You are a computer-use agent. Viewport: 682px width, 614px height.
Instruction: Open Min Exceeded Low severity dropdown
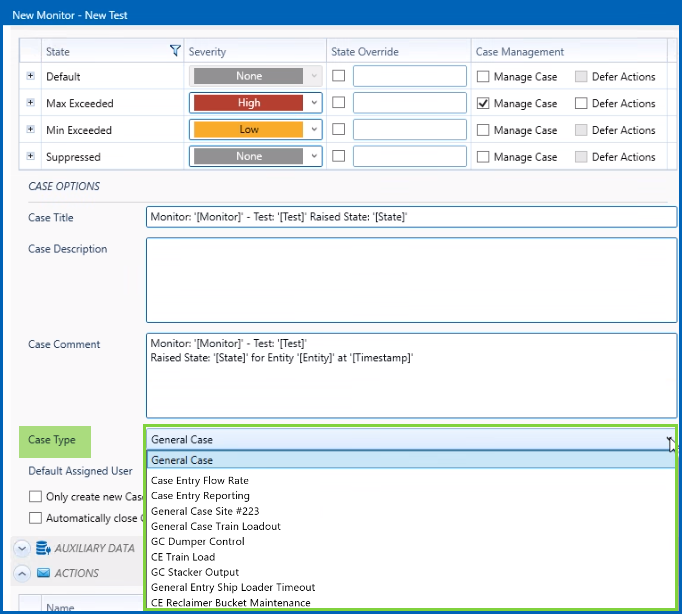314,130
